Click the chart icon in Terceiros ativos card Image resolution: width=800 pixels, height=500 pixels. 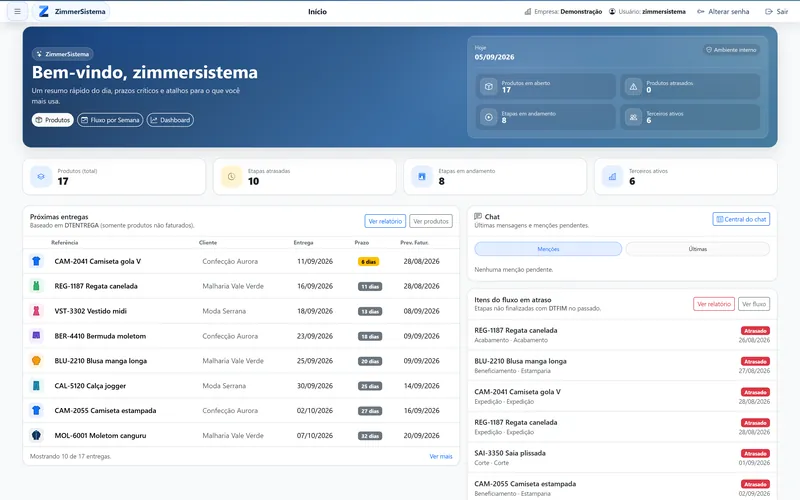pos(612,177)
